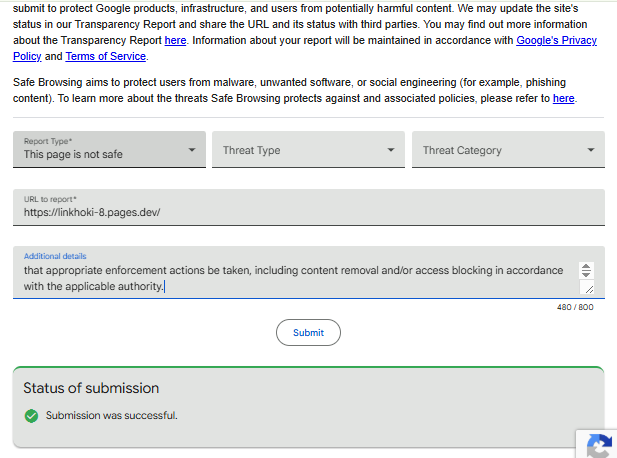Open the Terms of Service link
The width and height of the screenshot is (617, 458).
point(105,56)
